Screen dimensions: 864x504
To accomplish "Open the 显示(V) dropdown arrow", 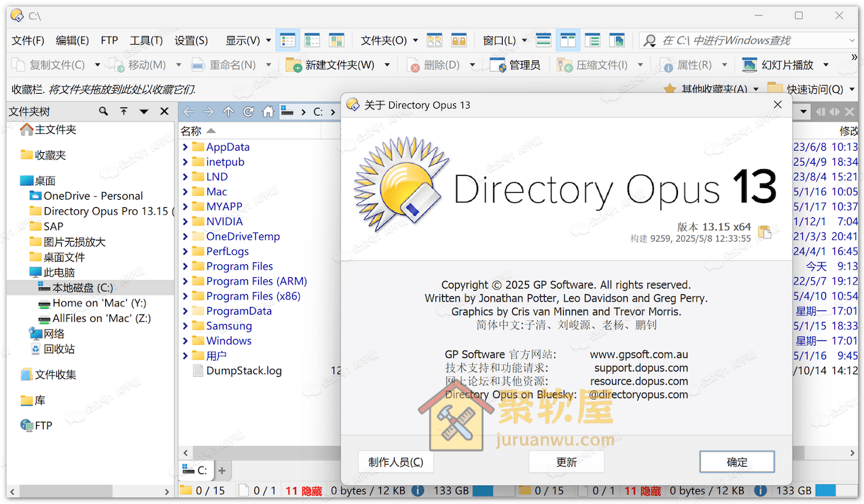I will [266, 40].
